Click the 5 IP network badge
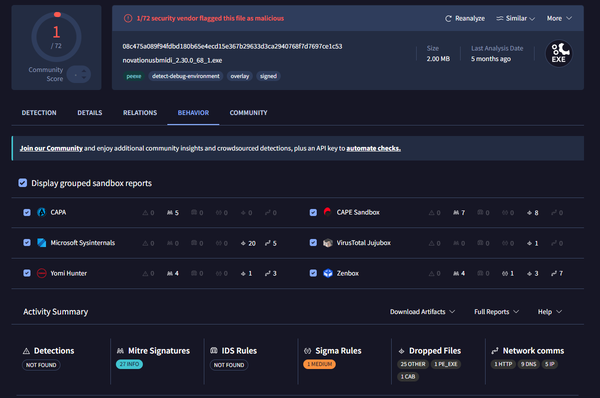 click(549, 364)
